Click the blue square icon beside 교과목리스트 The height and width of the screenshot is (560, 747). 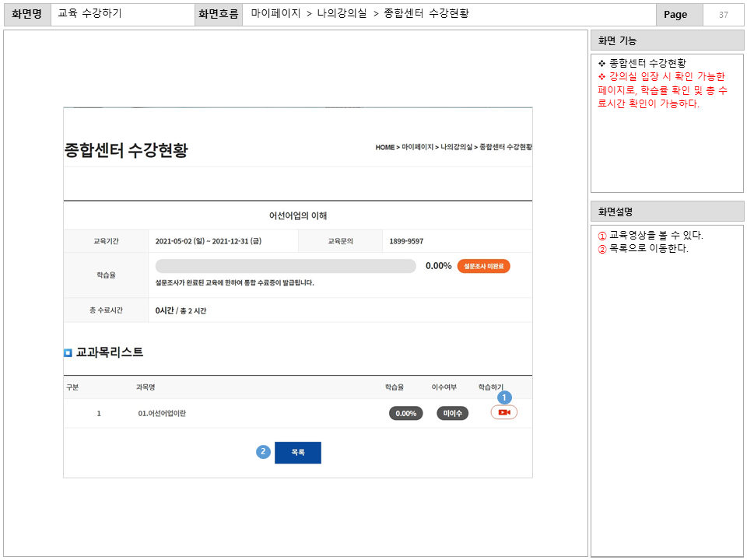[x=68, y=353]
